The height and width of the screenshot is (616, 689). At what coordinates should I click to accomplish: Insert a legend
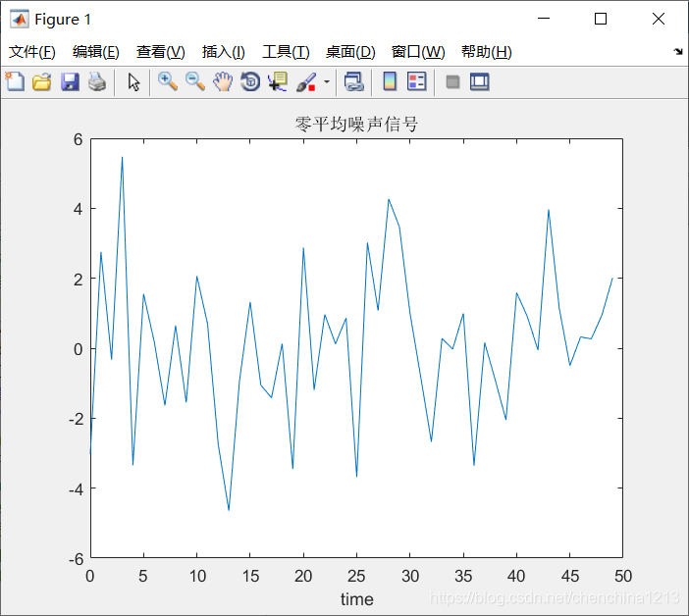tap(417, 81)
